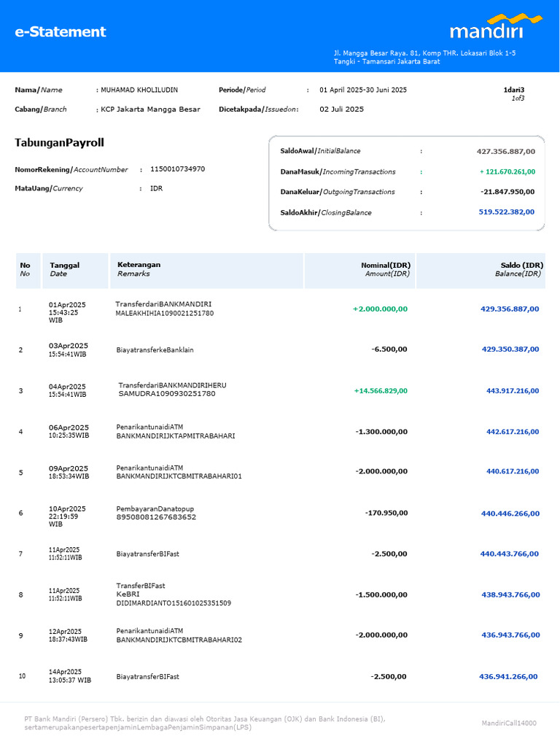
Task: Click balance 436.943.766,00
Action: (x=510, y=635)
